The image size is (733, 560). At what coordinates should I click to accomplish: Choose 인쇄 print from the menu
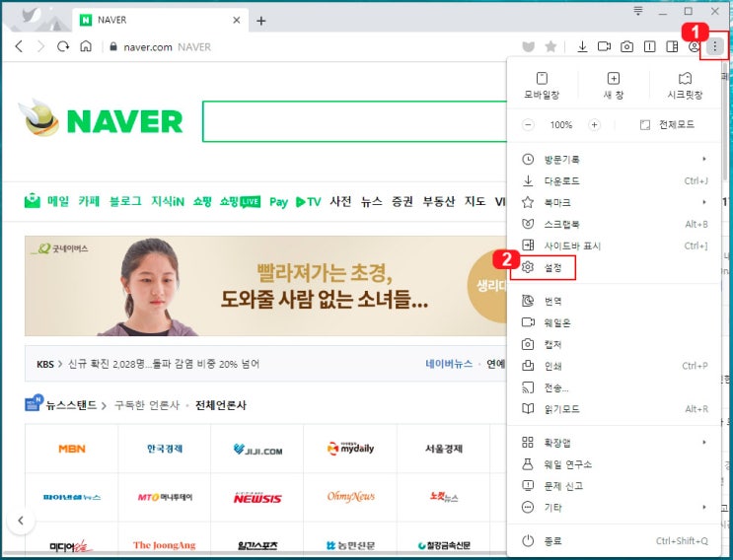pos(614,366)
